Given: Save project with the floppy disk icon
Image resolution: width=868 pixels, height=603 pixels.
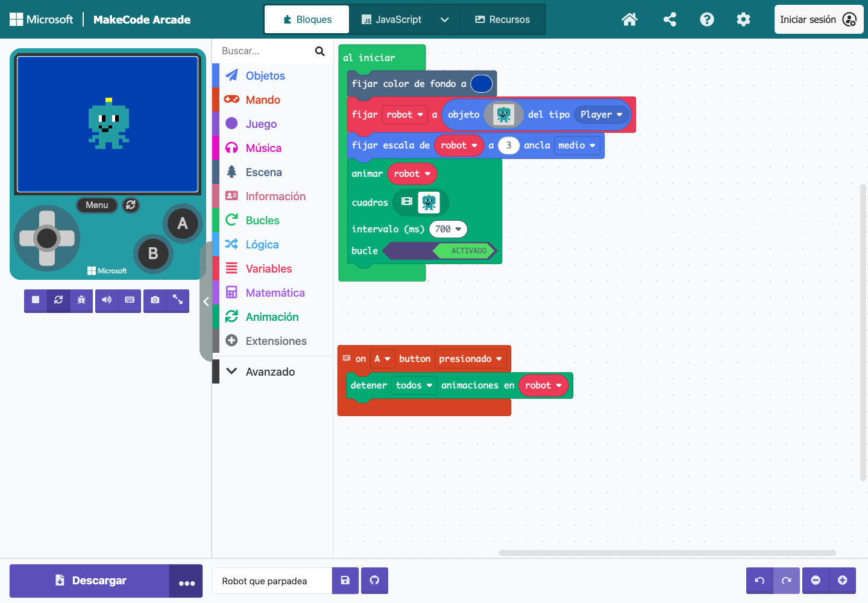Looking at the screenshot, I should click(x=345, y=581).
